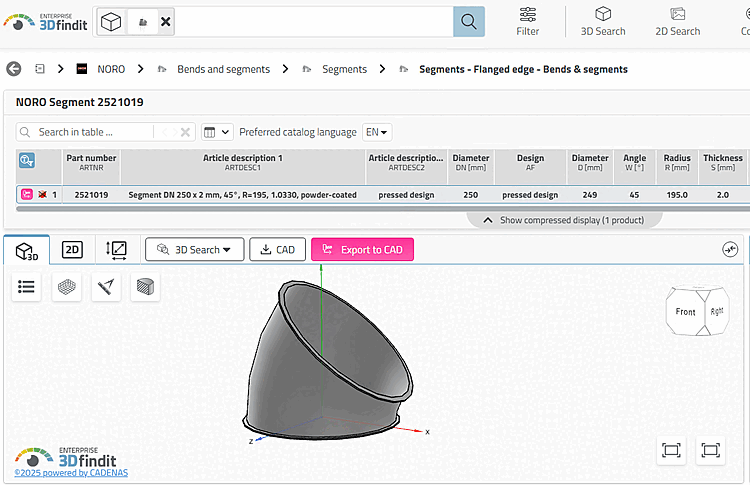
Task: Clear table search with X icon
Action: coord(186,132)
